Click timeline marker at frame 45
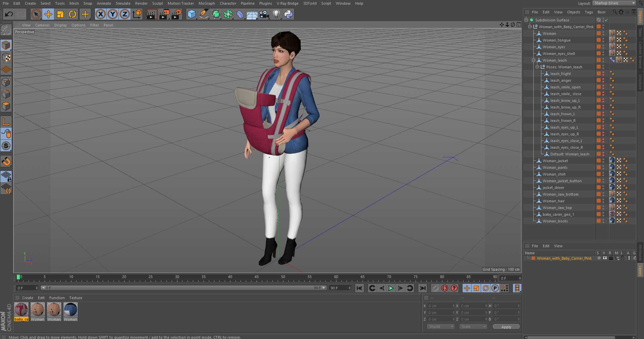The width and height of the screenshot is (644, 339). tap(257, 278)
